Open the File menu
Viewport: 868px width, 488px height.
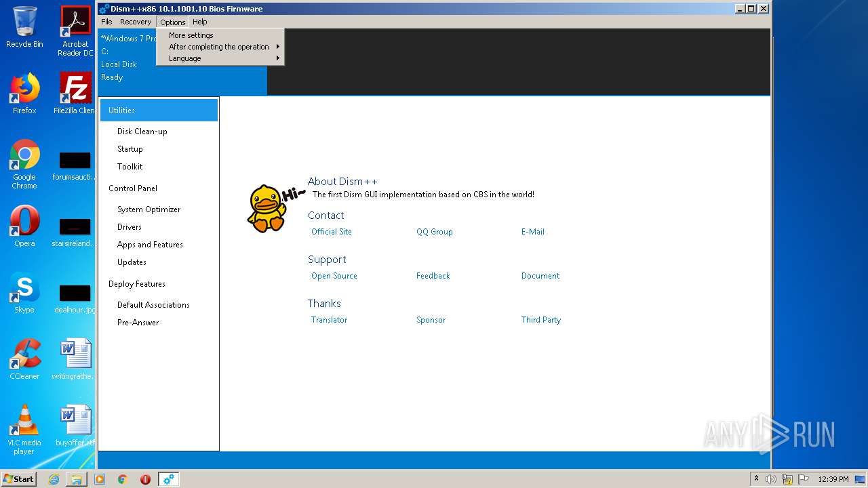(106, 22)
